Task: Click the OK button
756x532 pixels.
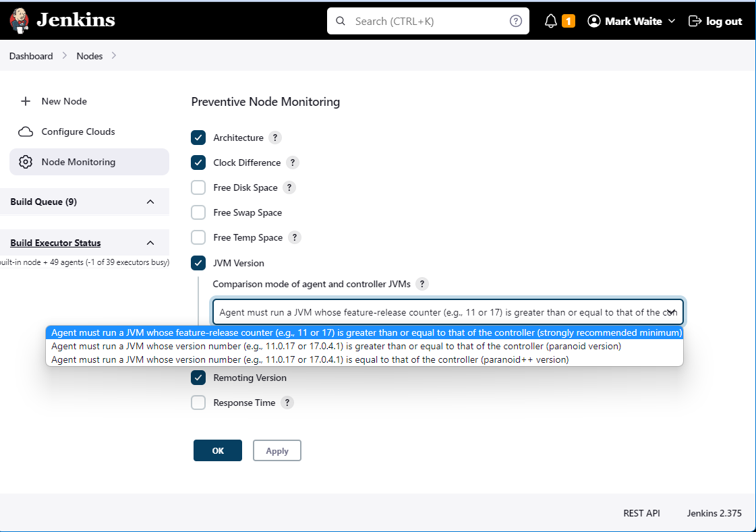Action: coord(217,450)
